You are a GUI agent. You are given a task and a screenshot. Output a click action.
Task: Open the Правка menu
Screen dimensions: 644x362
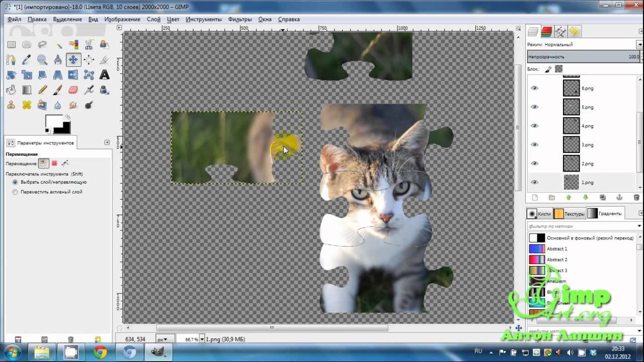click(x=37, y=19)
